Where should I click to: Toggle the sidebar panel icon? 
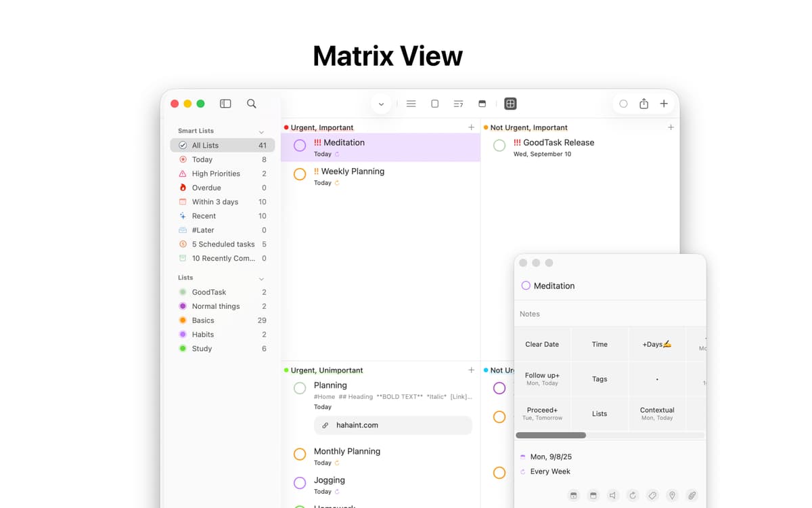[225, 104]
